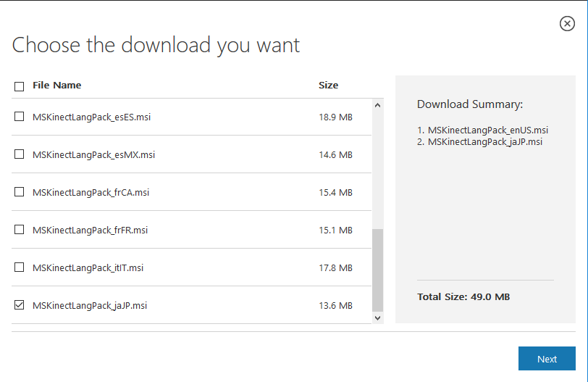This screenshot has height=382, width=588.
Task: Click the file list scrollbar thumb
Action: 377,268
